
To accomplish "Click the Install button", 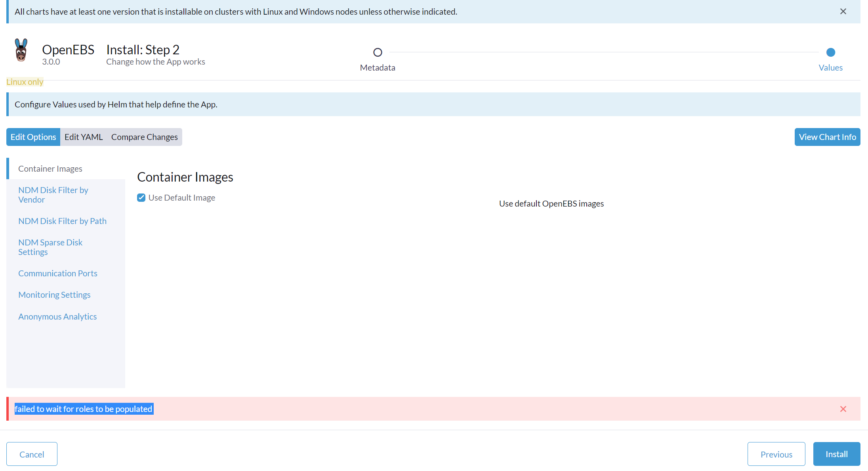I will pos(836,454).
